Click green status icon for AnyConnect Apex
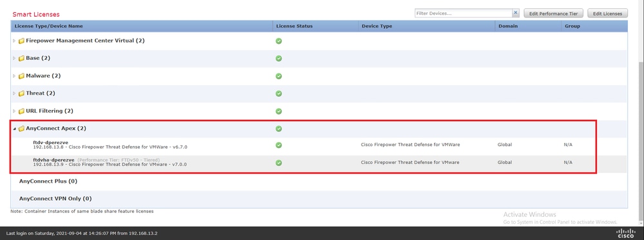This screenshot has width=644, height=240. click(278, 129)
